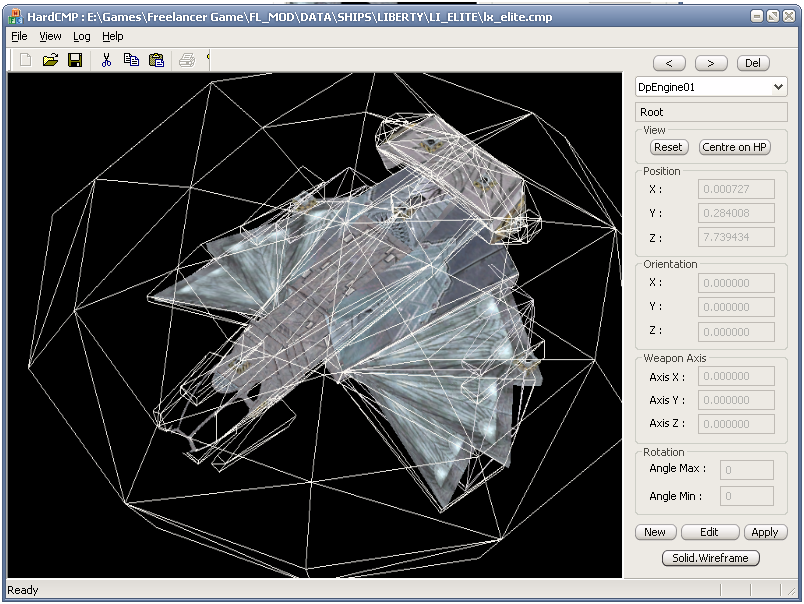Image resolution: width=804 pixels, height=604 pixels.
Task: Save the model with the floppy disk icon
Action: click(x=75, y=60)
